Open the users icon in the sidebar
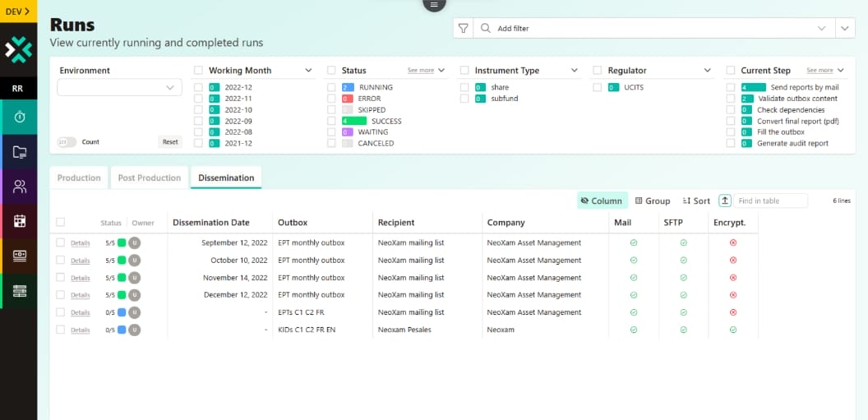Screen dimensions: 868x420 [19, 187]
